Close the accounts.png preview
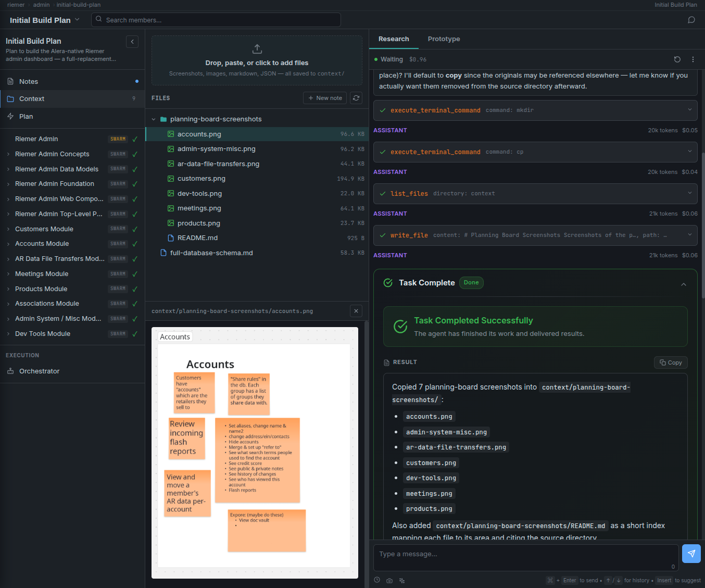 coord(356,311)
